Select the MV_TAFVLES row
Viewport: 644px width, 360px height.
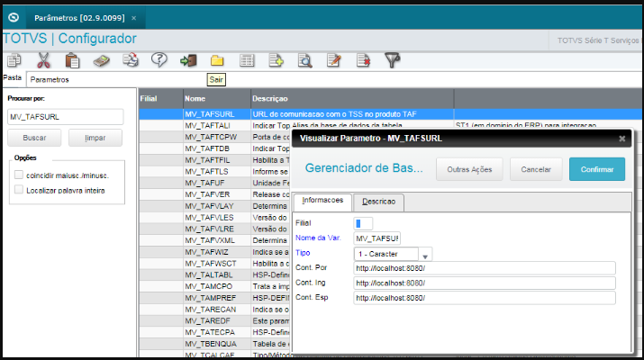(x=214, y=218)
